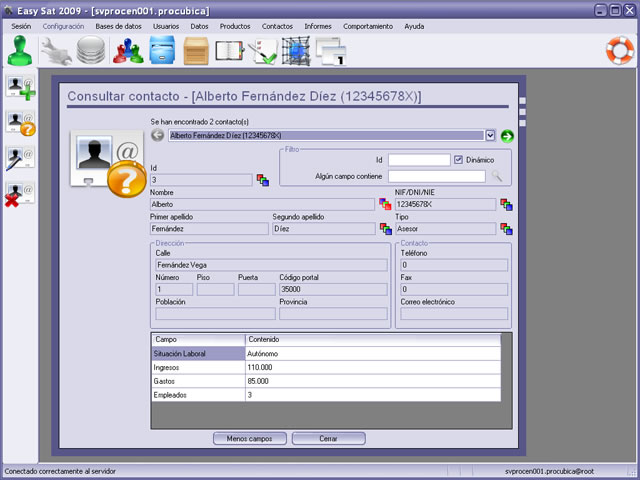
Task: Click the copy icon beside Segundo apellido field
Action: [386, 229]
